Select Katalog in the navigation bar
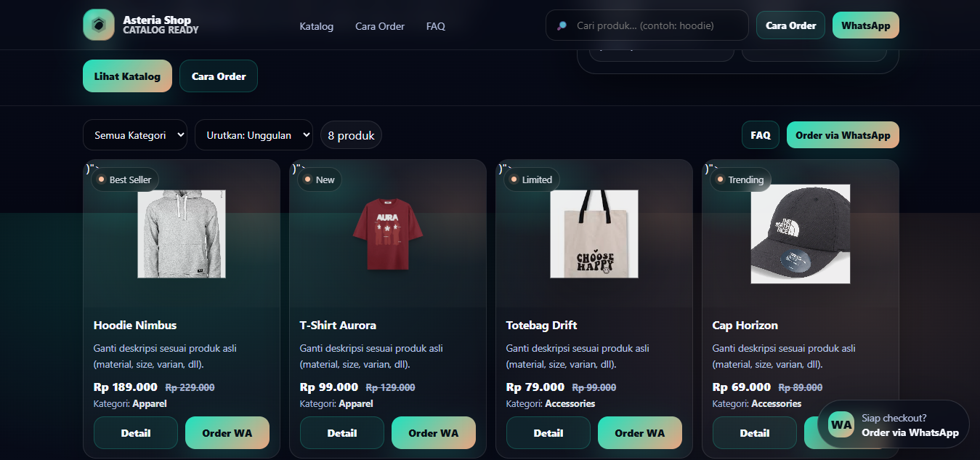This screenshot has width=980, height=460. click(x=316, y=26)
